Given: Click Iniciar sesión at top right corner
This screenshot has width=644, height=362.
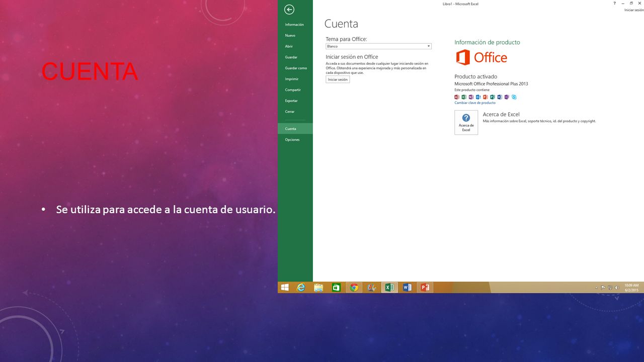Looking at the screenshot, I should [x=634, y=10].
